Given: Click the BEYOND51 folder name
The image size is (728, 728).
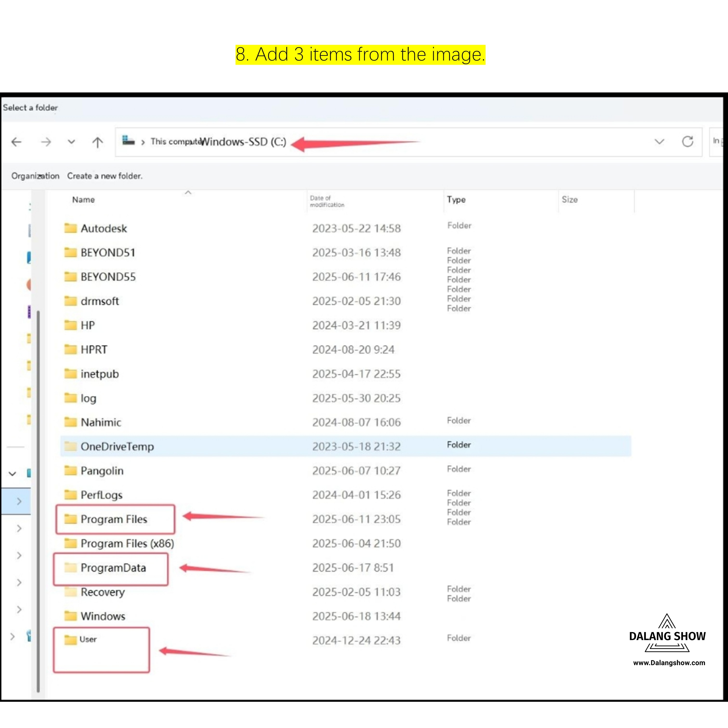Looking at the screenshot, I should [108, 253].
